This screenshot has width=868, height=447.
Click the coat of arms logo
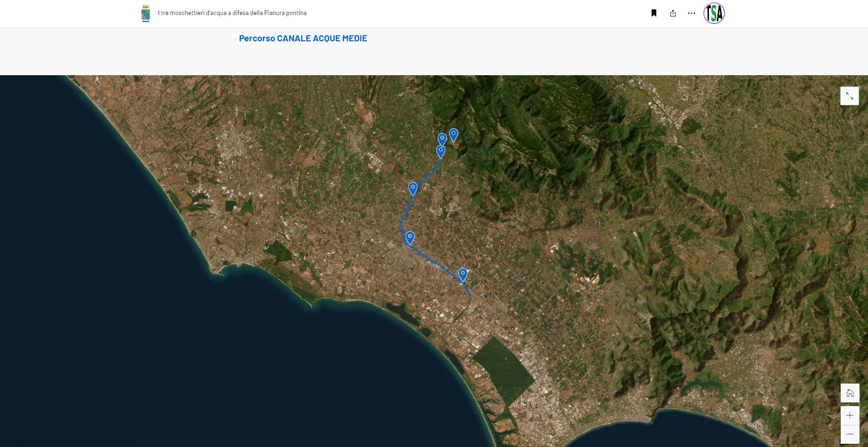coord(146,13)
